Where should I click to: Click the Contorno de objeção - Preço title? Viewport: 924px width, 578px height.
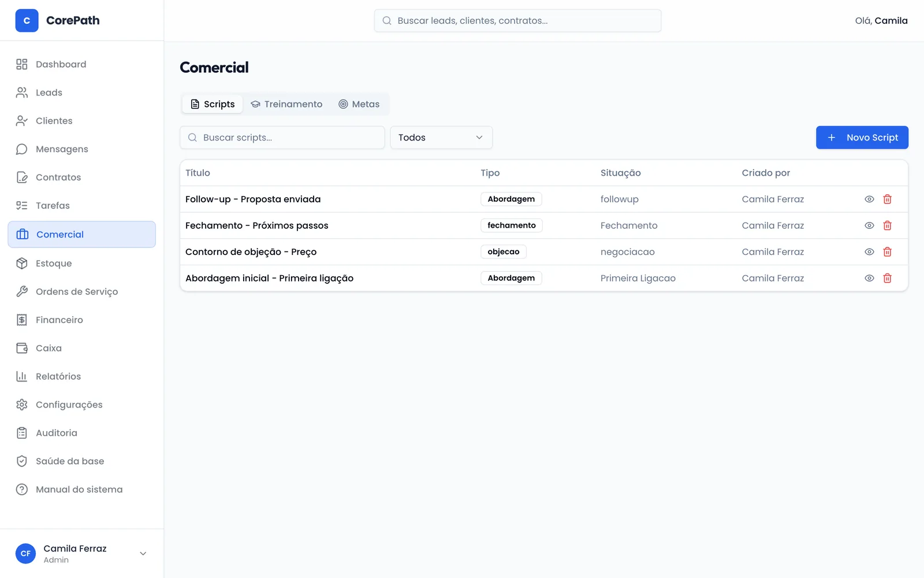pyautogui.click(x=251, y=252)
